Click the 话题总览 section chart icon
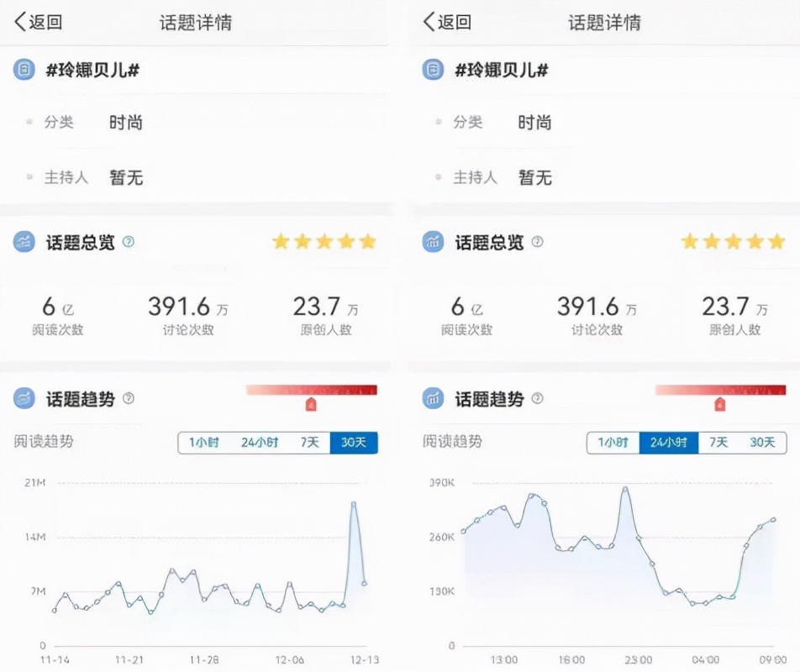 24,242
